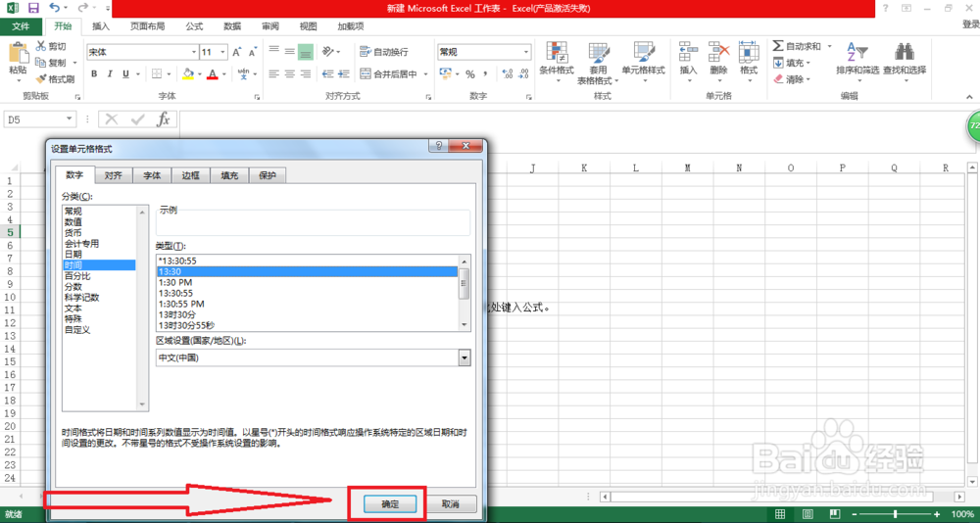Click the Insert Function fx icon
Viewport: 980px width, 523px height.
tap(164, 119)
